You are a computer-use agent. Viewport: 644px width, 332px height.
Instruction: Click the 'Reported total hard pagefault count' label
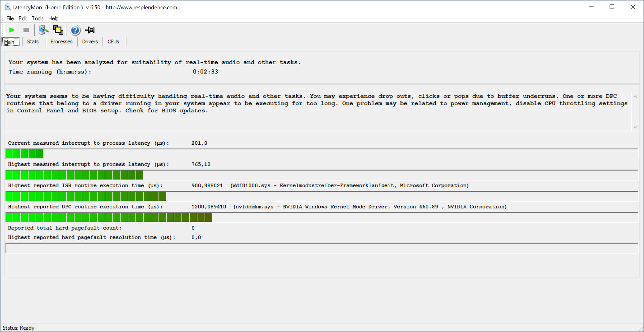pos(65,228)
